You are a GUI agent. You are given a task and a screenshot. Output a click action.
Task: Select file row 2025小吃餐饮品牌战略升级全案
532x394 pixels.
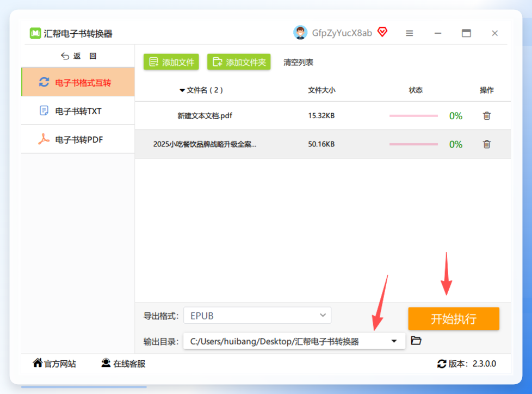pos(323,144)
